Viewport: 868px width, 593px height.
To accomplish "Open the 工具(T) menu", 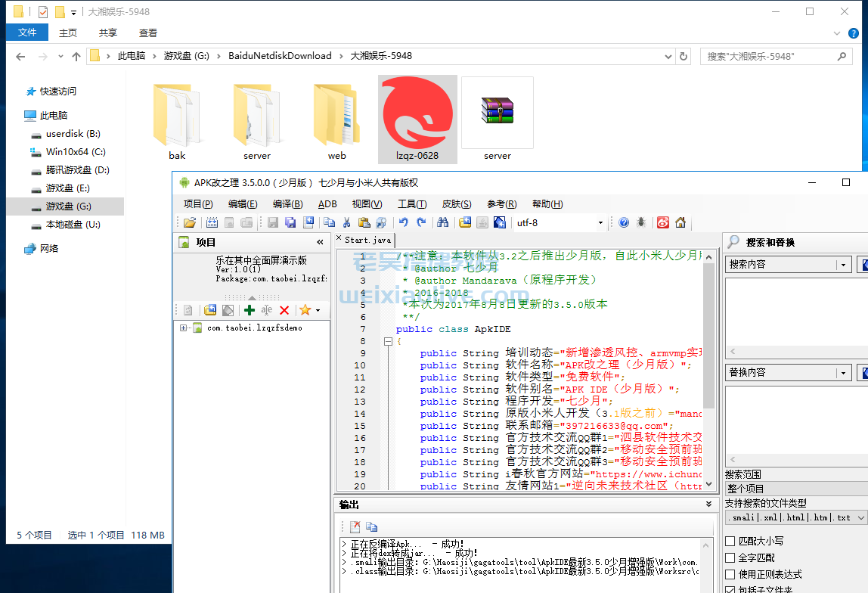I will click(x=412, y=204).
